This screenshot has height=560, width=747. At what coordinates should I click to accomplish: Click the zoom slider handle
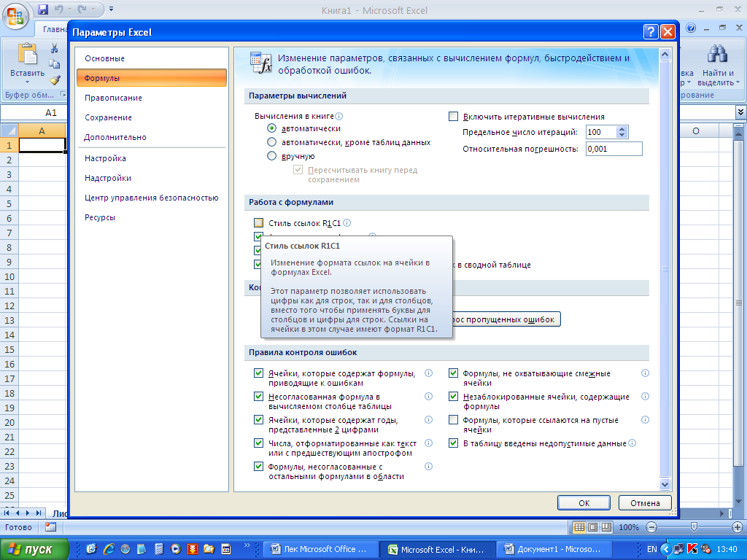coord(694,527)
